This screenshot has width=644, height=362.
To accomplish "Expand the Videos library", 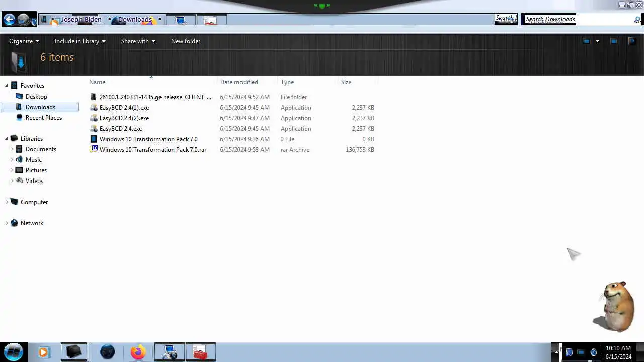I will coord(12,181).
